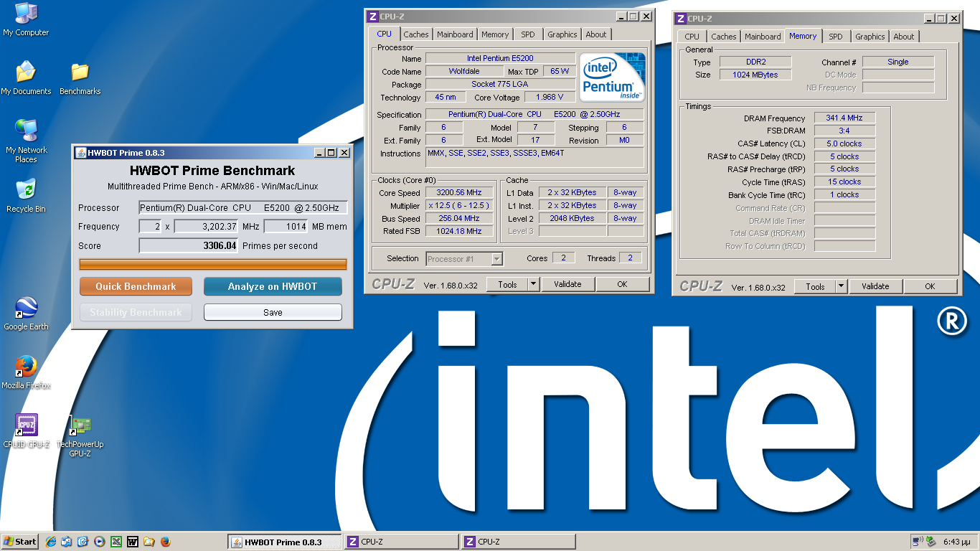Click Windows Media Player quick launch icon
980x551 pixels.
coord(99,542)
